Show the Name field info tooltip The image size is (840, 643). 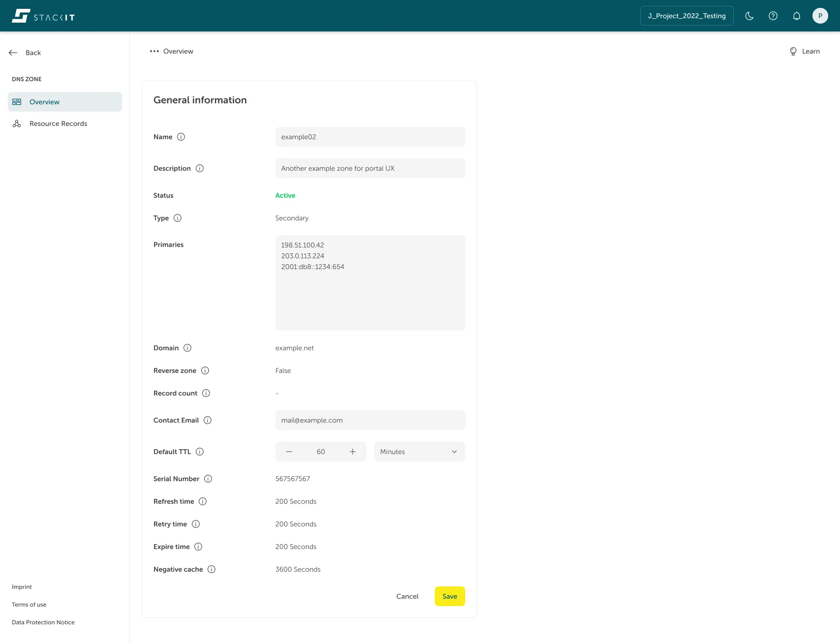[x=181, y=137]
